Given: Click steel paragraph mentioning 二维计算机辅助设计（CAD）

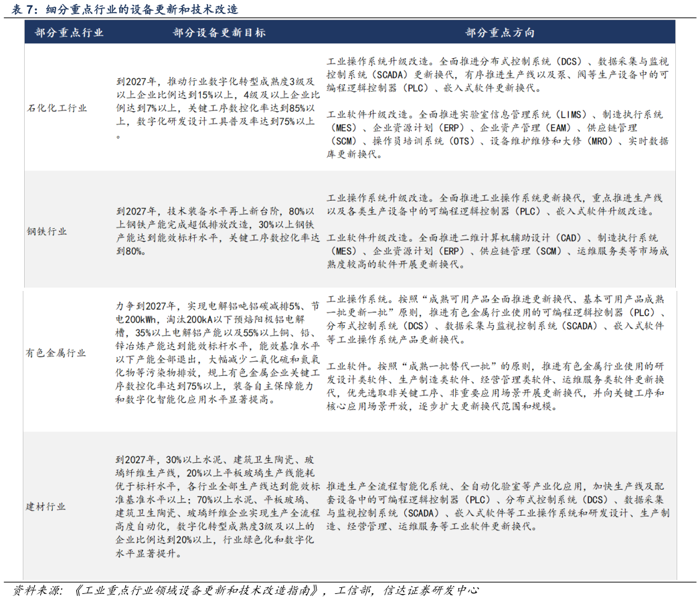Looking at the screenshot, I should 497,251.
